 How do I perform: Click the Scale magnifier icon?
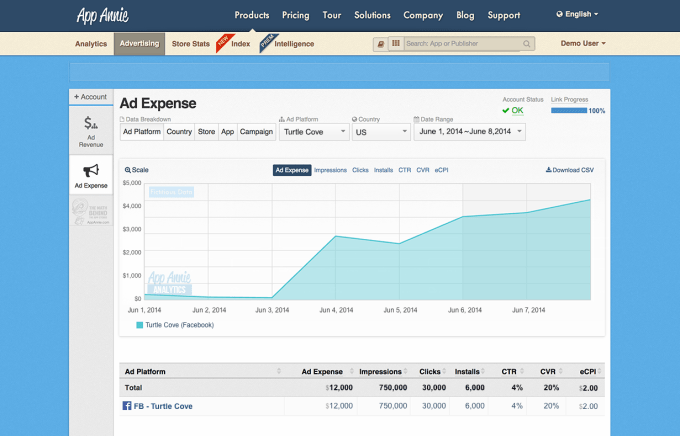coord(127,170)
